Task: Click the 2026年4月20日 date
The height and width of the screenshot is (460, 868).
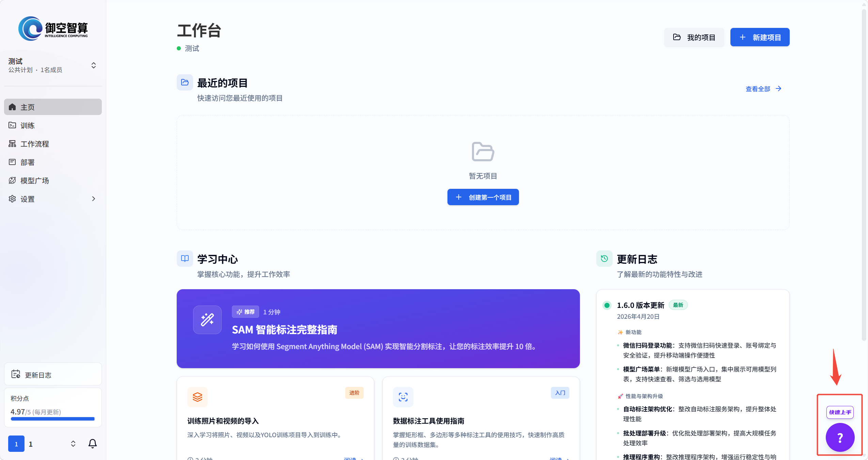Action: 638,316
